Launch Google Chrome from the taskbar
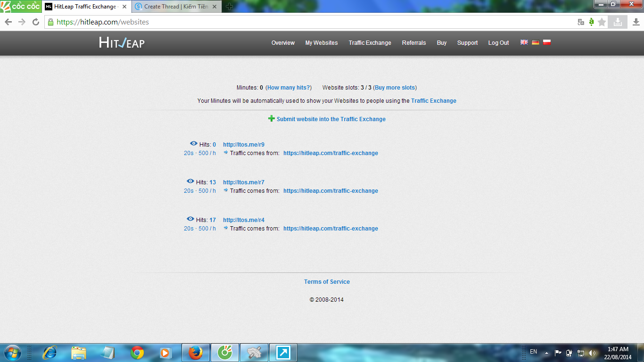The height and width of the screenshot is (362, 644). click(137, 353)
